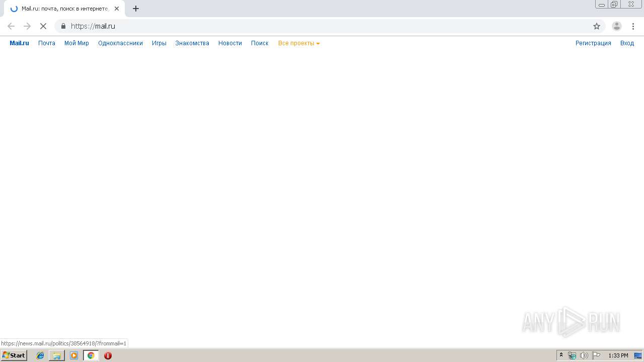Close the Mail.ru tab
The image size is (644, 362).
pyautogui.click(x=117, y=9)
